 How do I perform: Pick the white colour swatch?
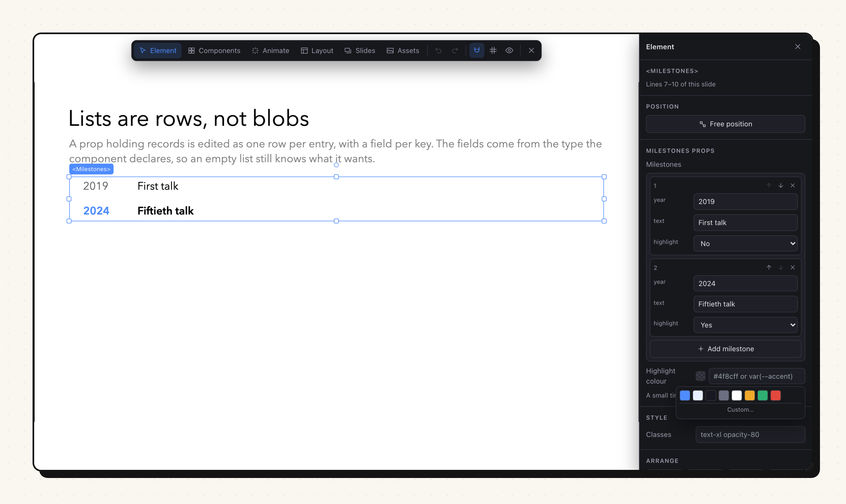tap(737, 395)
